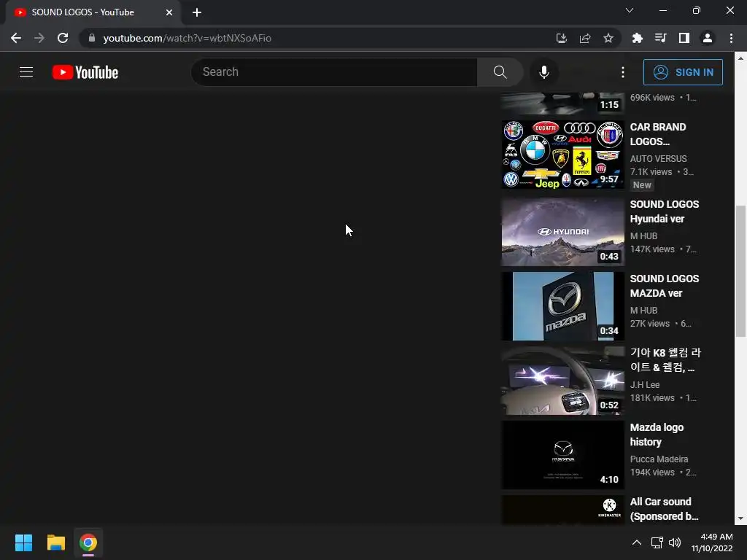Viewport: 747px width, 560px height.
Task: Click the 7.1K views text
Action: coord(651,172)
